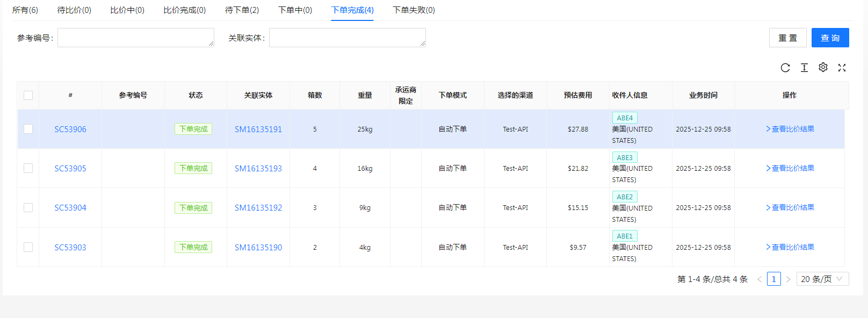Switch to the 待下单(2) tab

coord(242,10)
